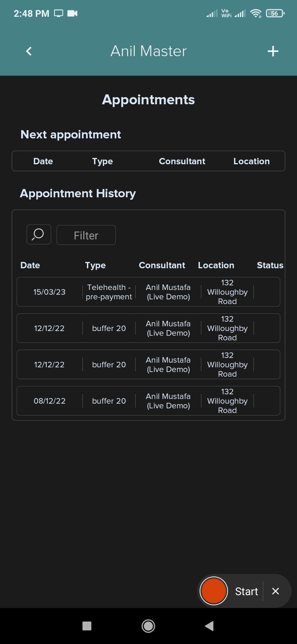Open the search magnifier in Appointment History
This screenshot has width=297, height=644.
[39, 235]
